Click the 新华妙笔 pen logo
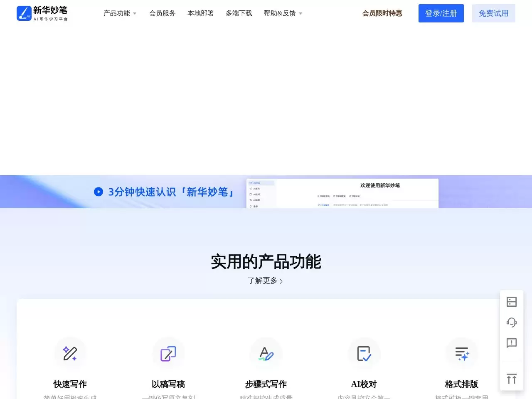 point(23,13)
